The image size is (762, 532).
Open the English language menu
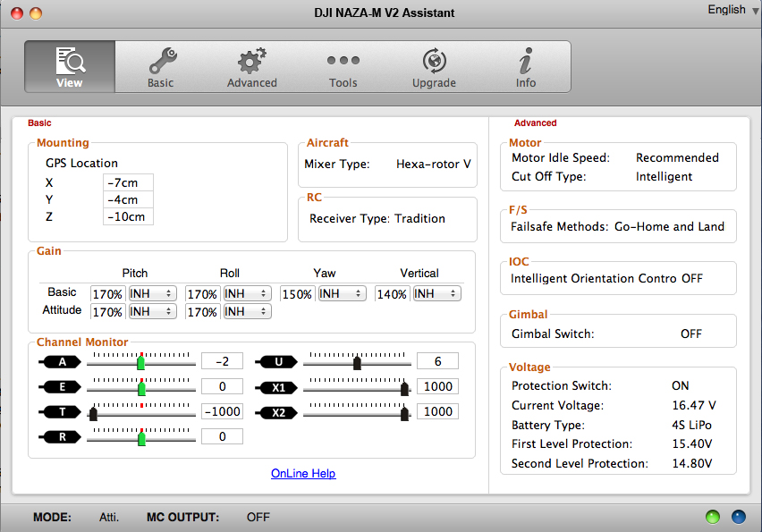pos(732,10)
